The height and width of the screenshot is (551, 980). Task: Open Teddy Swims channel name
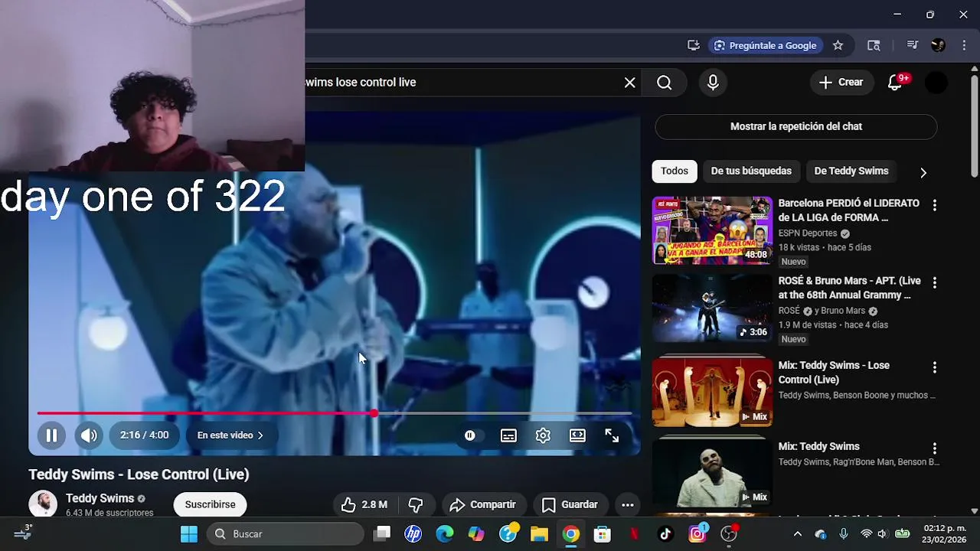pyautogui.click(x=100, y=499)
